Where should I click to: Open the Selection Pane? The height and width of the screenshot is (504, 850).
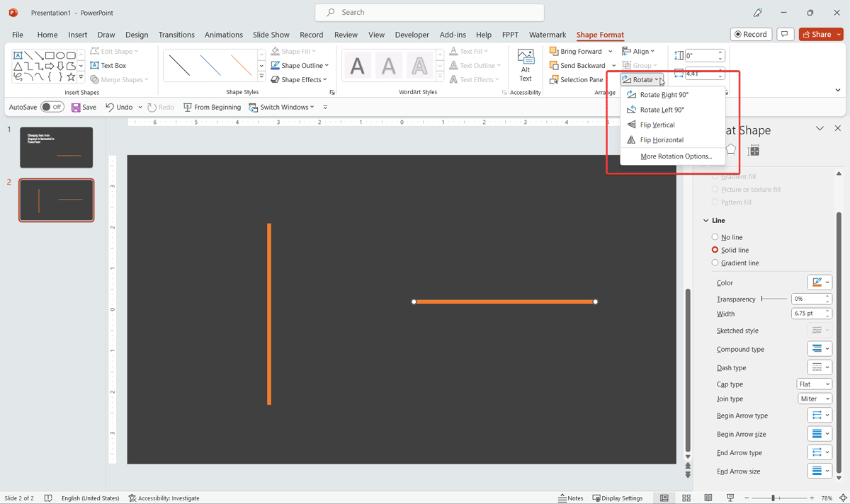click(578, 79)
